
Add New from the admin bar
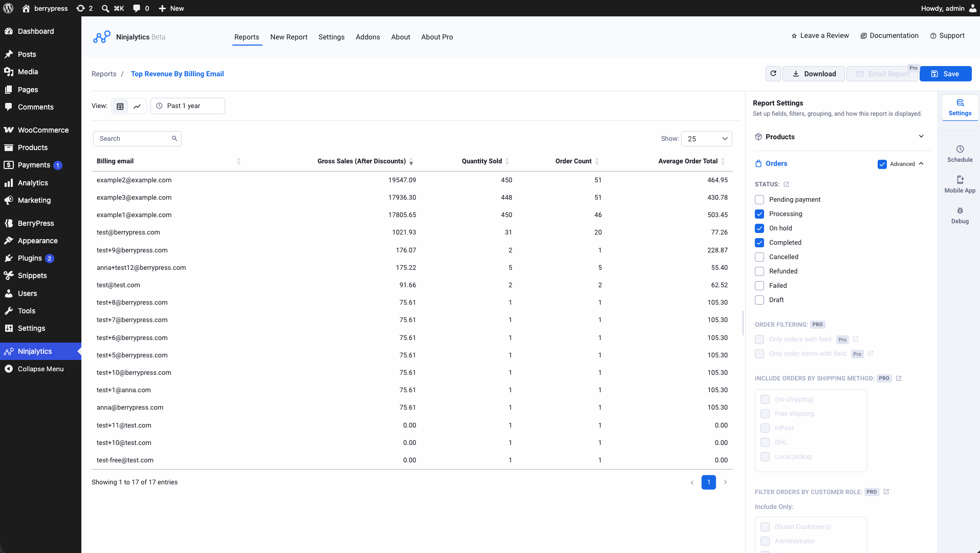[171, 8]
